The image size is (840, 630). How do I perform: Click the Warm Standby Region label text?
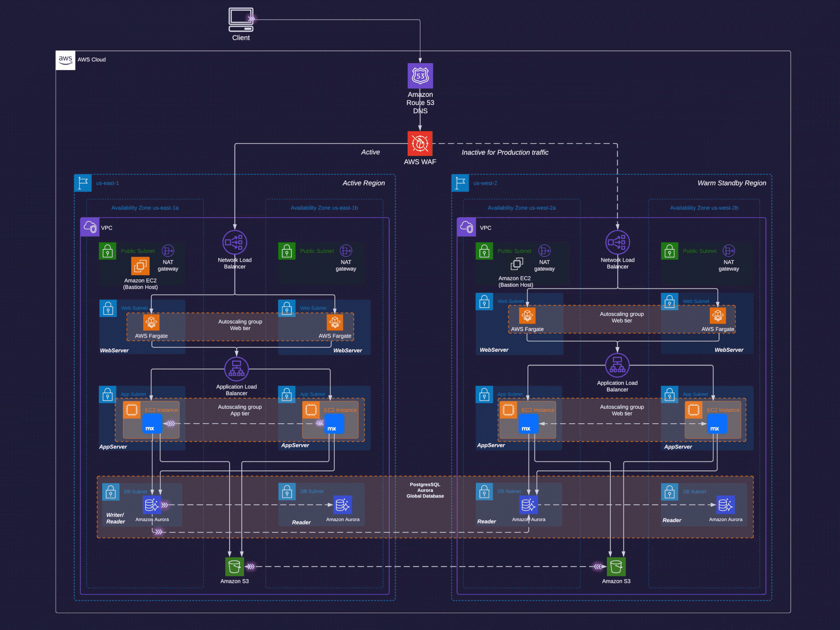(732, 183)
